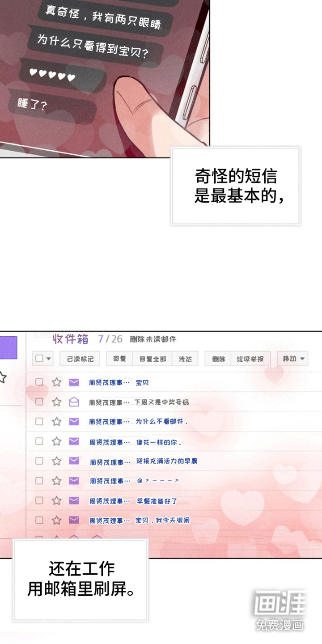The image size is (322, 644).
Task: Click the 回复全部 button
Action: [153, 359]
